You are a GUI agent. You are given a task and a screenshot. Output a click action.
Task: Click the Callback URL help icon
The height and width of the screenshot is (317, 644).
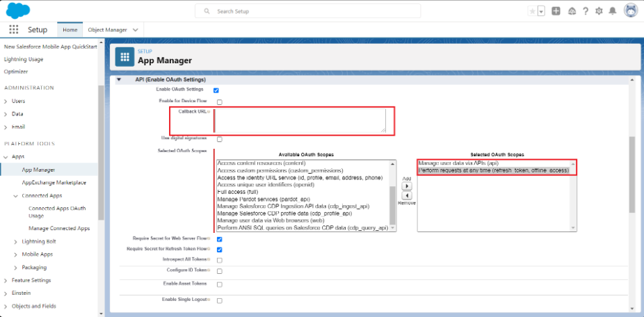click(209, 112)
